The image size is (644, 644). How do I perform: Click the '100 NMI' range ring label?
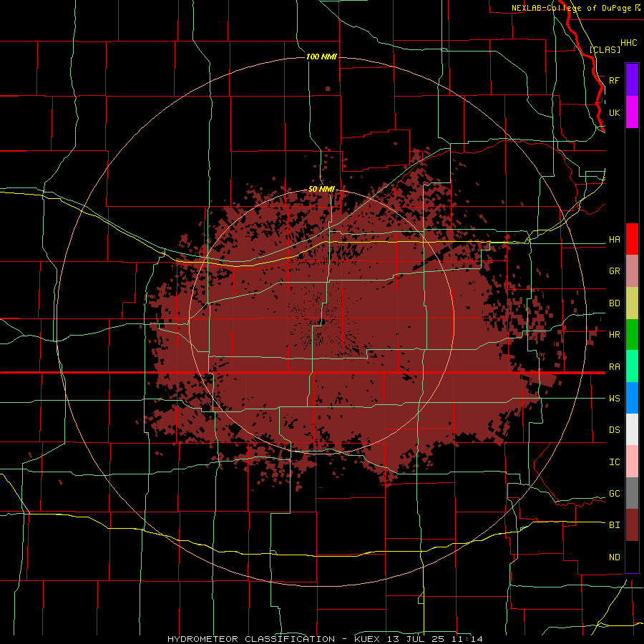click(321, 57)
